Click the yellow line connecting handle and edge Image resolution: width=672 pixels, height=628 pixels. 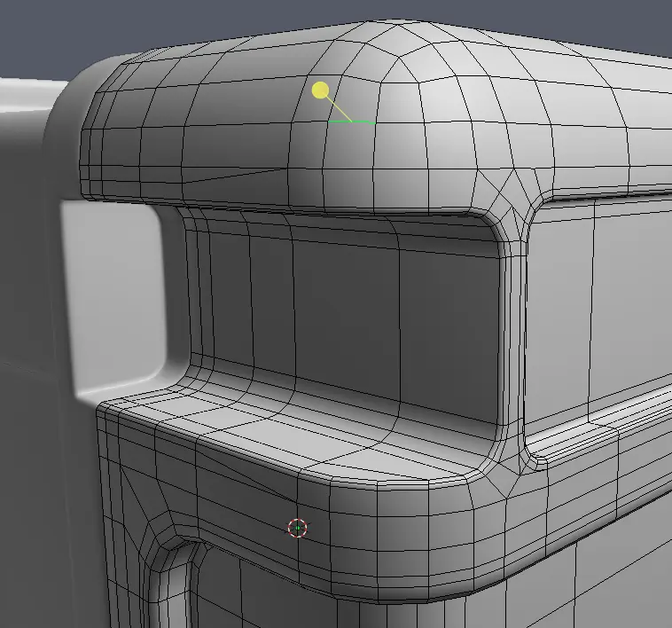[338, 107]
